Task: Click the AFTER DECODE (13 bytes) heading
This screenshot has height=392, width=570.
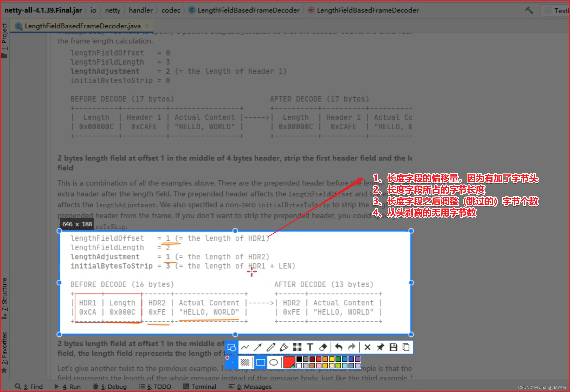Action: tap(324, 284)
